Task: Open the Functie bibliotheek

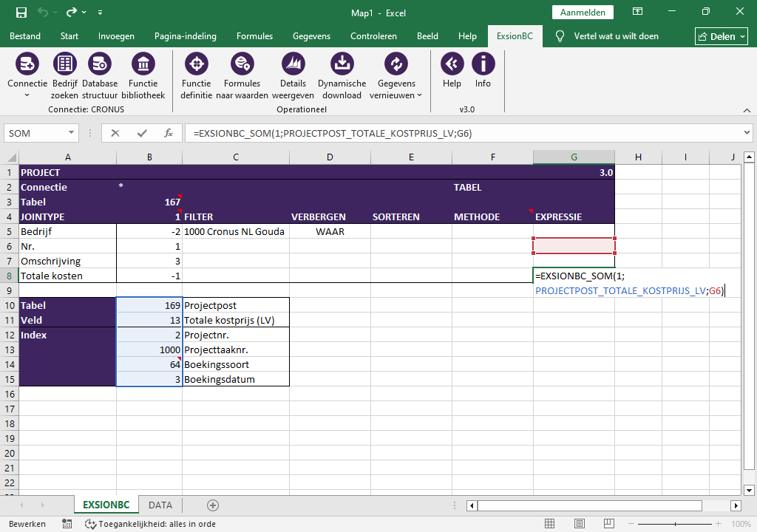Action: pos(143,64)
